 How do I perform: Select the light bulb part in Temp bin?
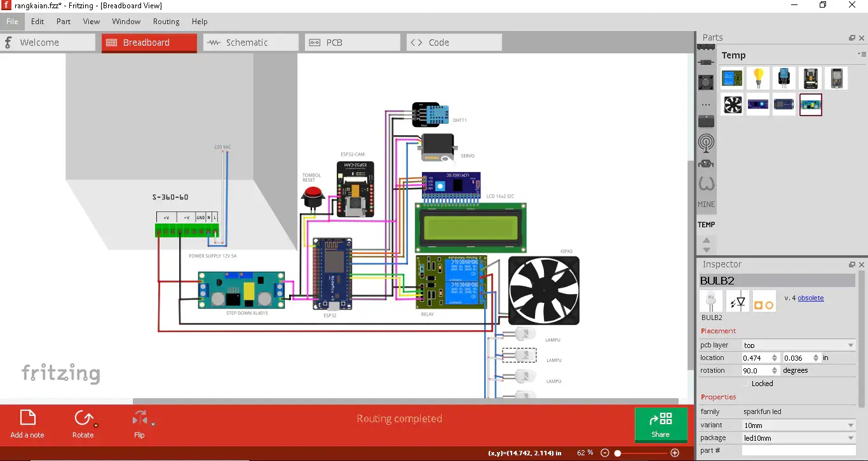tap(758, 78)
